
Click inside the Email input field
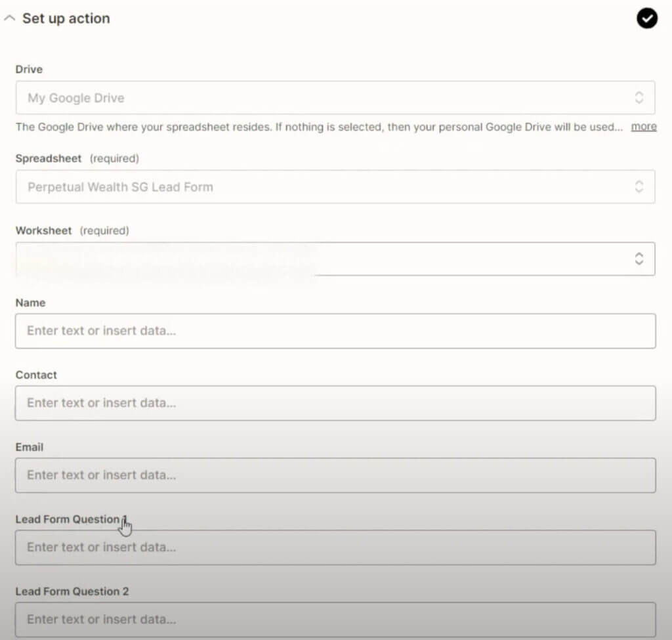coord(336,475)
